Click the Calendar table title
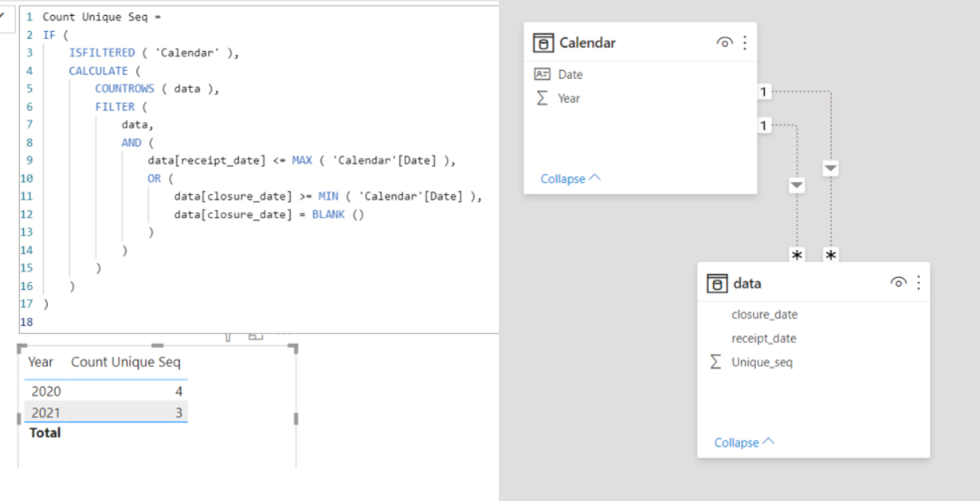The image size is (980, 501). [x=587, y=43]
